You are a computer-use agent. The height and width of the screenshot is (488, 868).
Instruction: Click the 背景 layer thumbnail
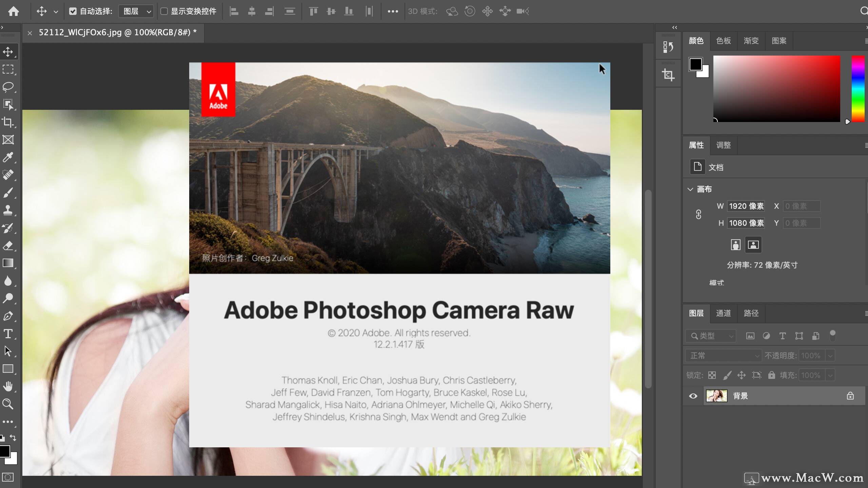pyautogui.click(x=716, y=396)
